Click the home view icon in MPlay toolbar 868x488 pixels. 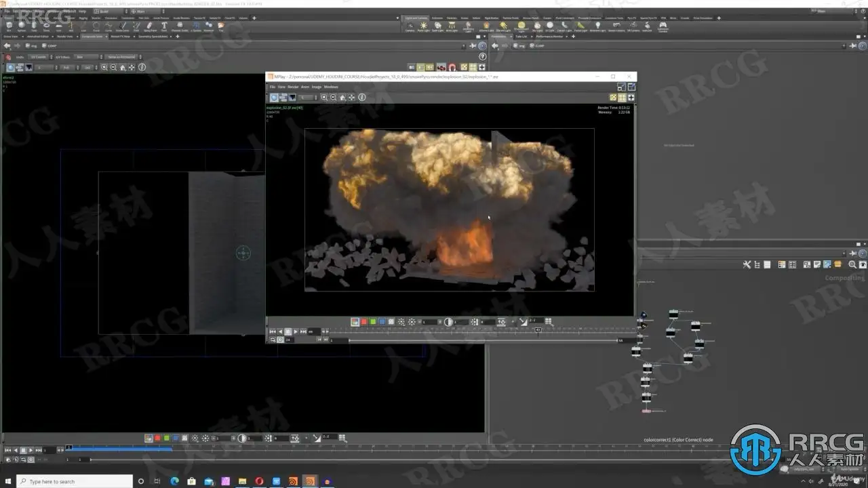click(x=342, y=98)
